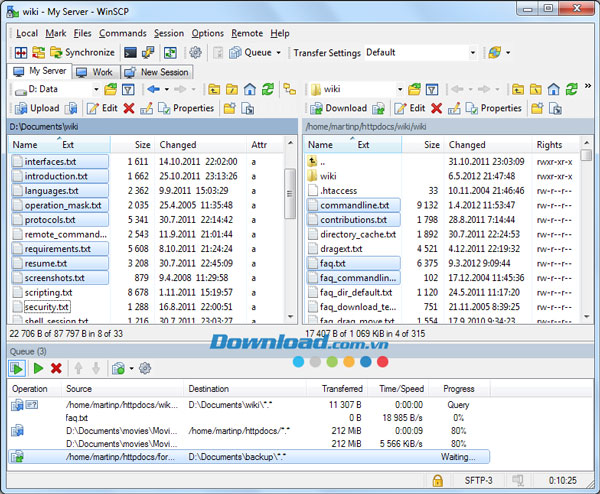Click the remote panel vertical scrollbar thumb

coord(586,155)
